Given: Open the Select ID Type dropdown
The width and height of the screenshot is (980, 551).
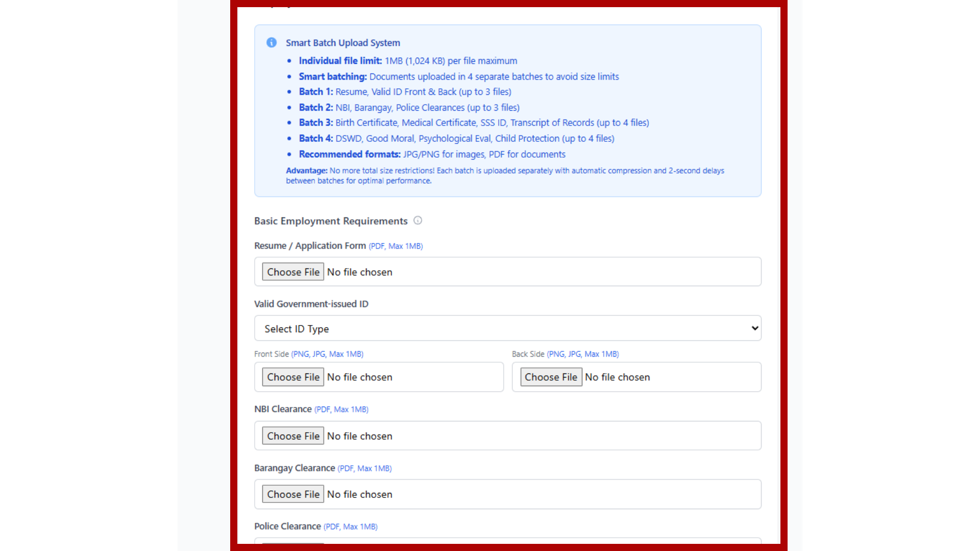Looking at the screenshot, I should (507, 329).
